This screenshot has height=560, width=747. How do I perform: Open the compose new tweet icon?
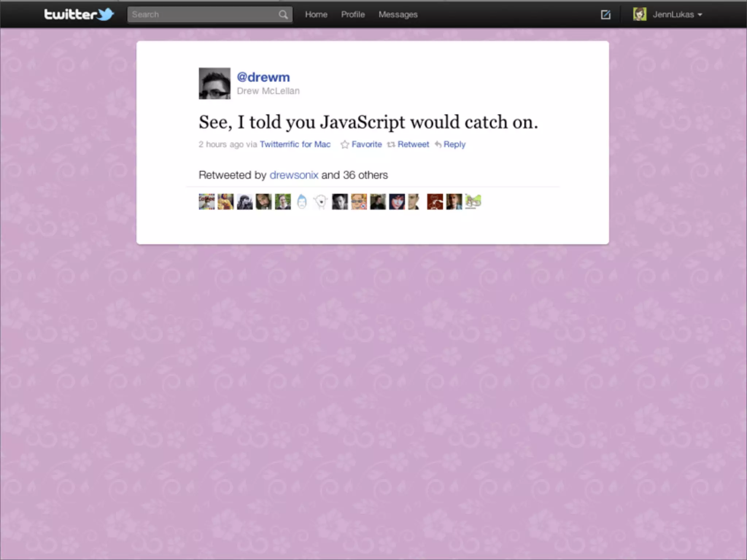click(x=605, y=15)
